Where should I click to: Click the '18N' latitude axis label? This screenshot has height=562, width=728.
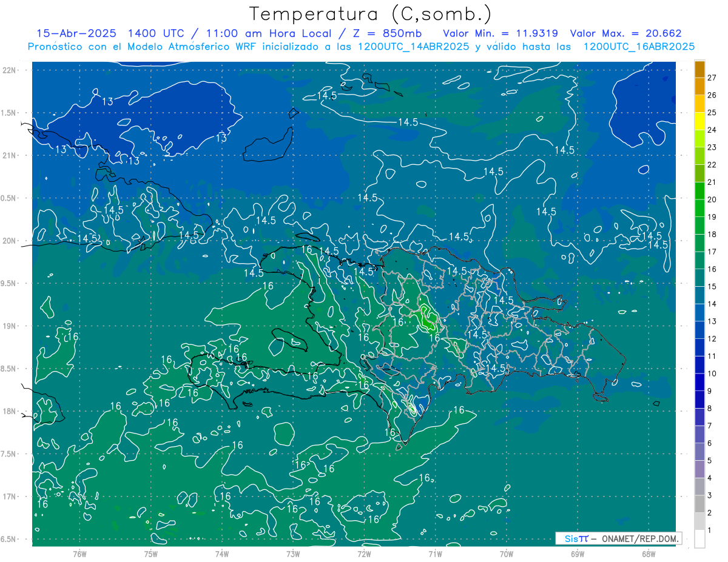[10, 412]
